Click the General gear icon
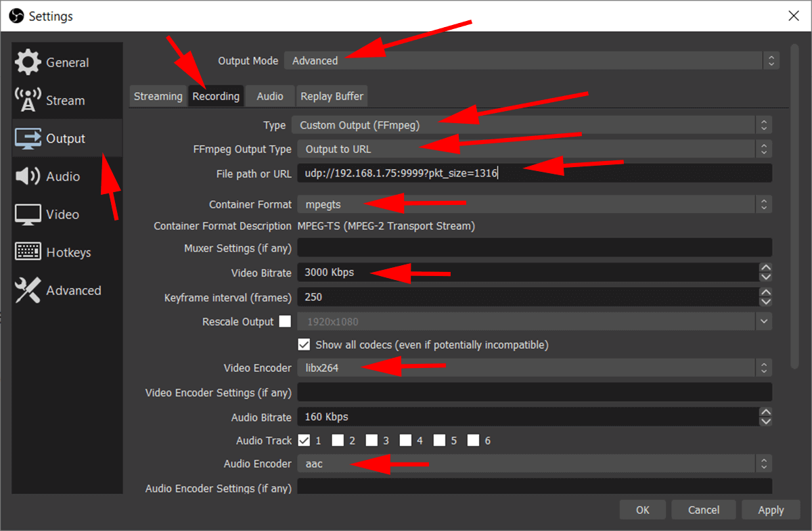This screenshot has width=812, height=531. point(28,62)
